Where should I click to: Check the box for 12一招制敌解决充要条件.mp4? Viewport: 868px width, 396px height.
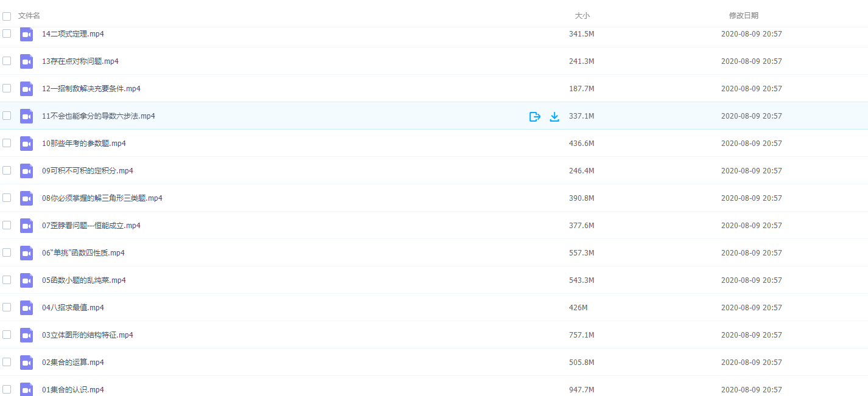[x=7, y=88]
